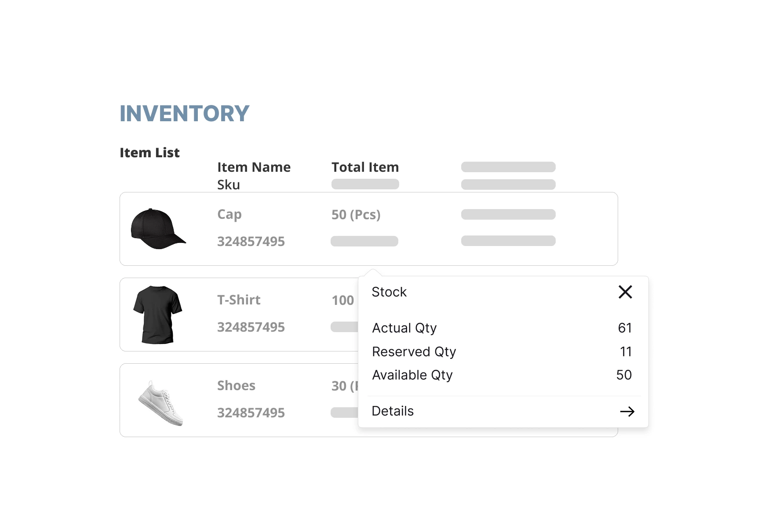Click the Total Item column header
761x532 pixels.
click(x=365, y=167)
